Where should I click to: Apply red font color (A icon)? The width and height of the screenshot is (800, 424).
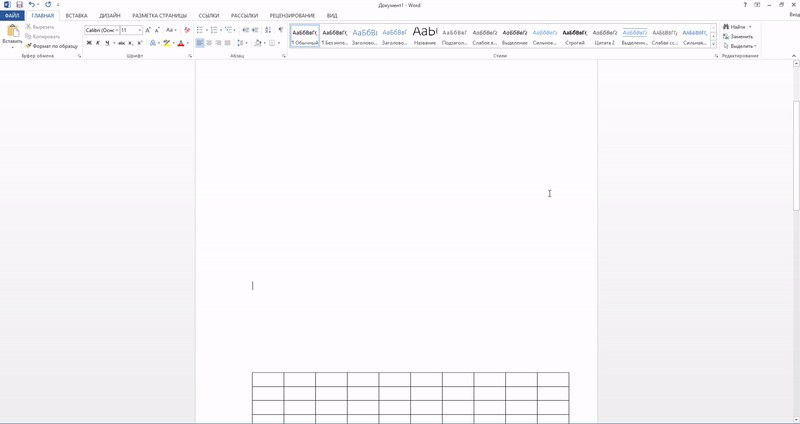point(181,43)
